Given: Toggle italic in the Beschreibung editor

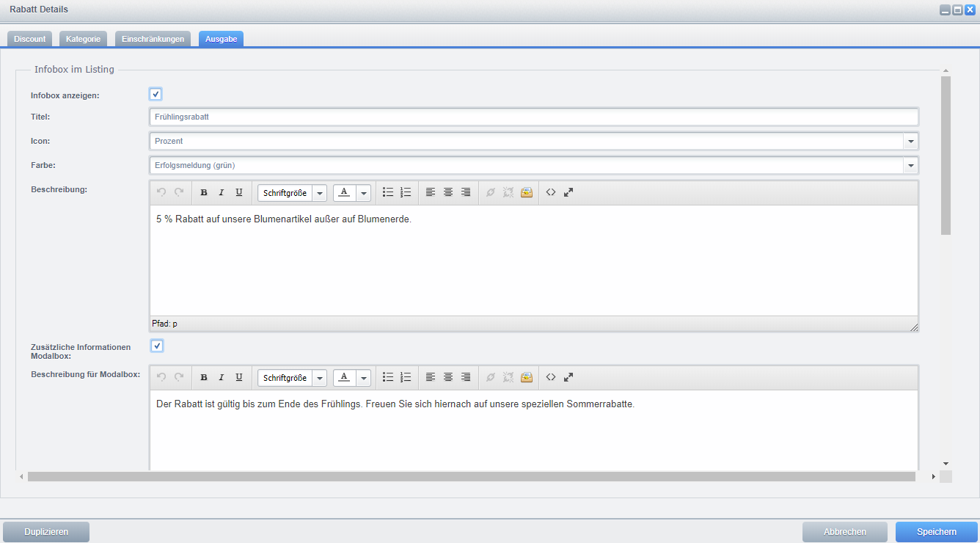Looking at the screenshot, I should coord(222,192).
